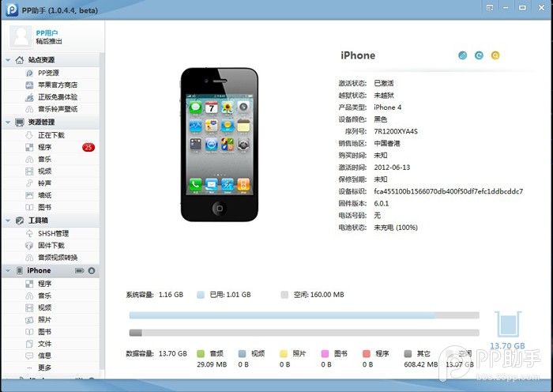553x392 pixels.
Task: Open 图书 under the iPhone device
Action: pyautogui.click(x=50, y=332)
